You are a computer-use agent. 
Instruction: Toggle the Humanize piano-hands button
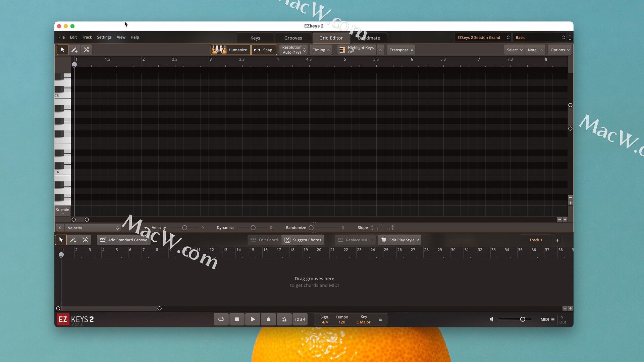click(230, 50)
